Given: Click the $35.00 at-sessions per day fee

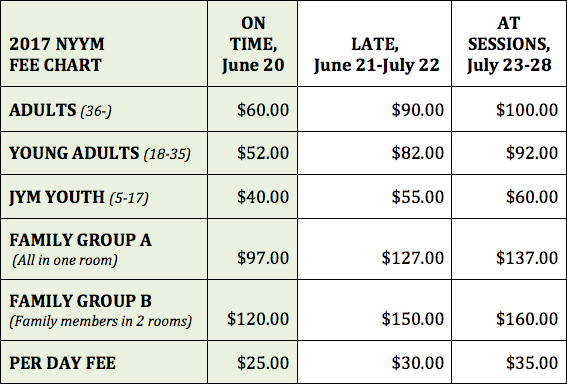Looking at the screenshot, I should tap(532, 363).
